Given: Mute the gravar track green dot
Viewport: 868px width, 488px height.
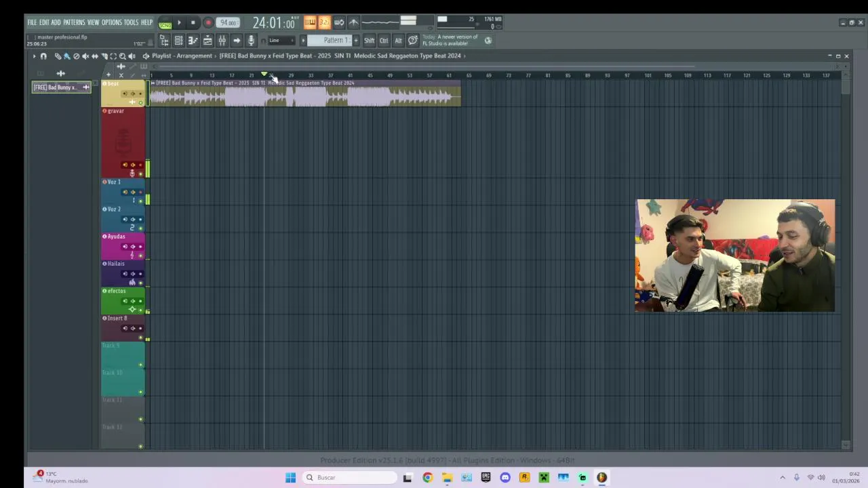Looking at the screenshot, I should pyautogui.click(x=140, y=174).
